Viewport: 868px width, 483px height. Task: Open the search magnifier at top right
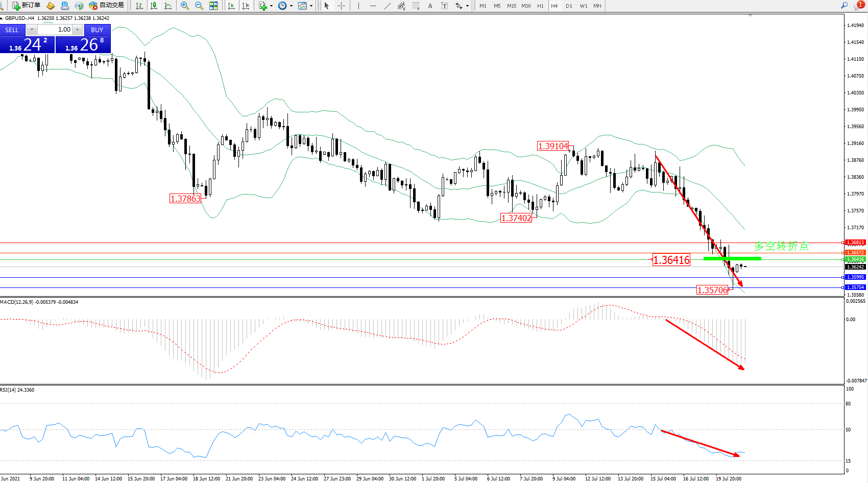(845, 6)
